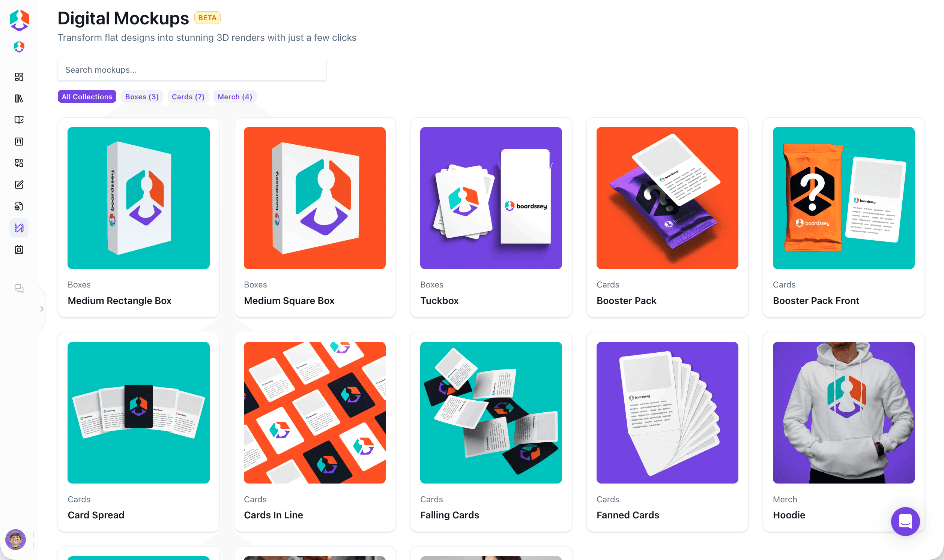The width and height of the screenshot is (944, 560).
Task: Filter by Boxes (3) collection
Action: click(x=142, y=97)
